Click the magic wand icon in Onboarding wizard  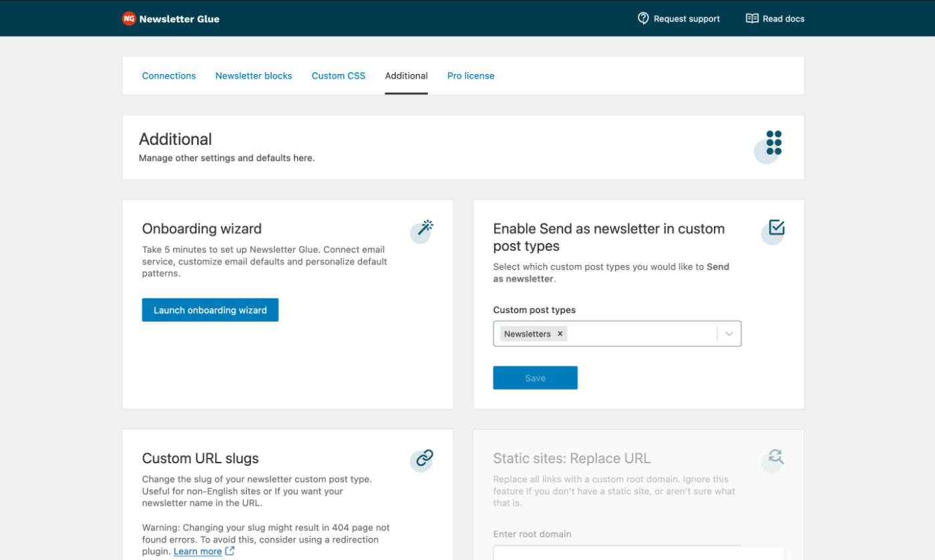tap(425, 228)
